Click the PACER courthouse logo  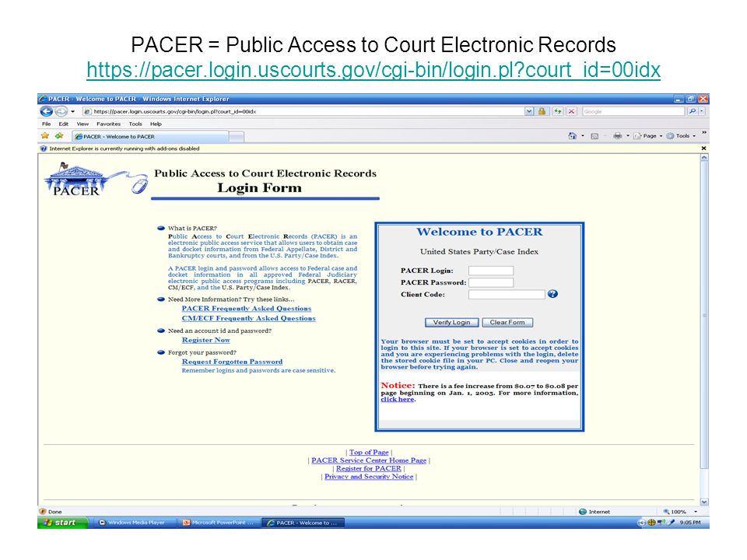95,180
